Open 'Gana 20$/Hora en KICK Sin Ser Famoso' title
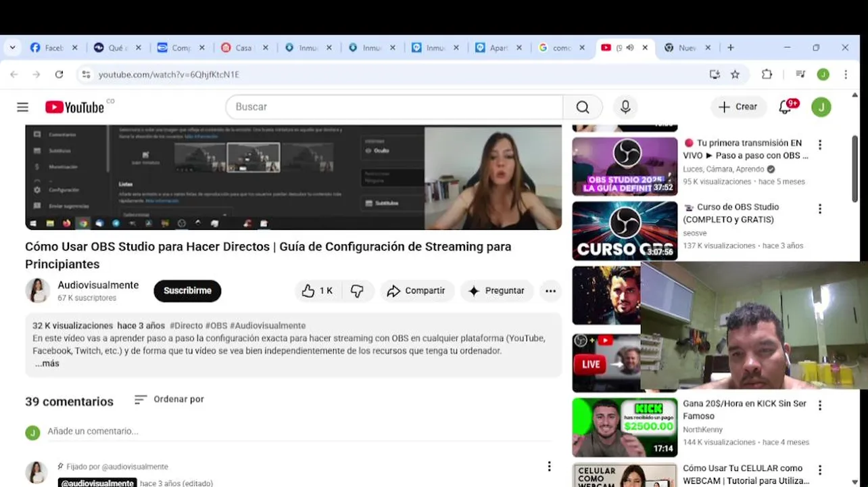This screenshot has width=868, height=487. 744,409
